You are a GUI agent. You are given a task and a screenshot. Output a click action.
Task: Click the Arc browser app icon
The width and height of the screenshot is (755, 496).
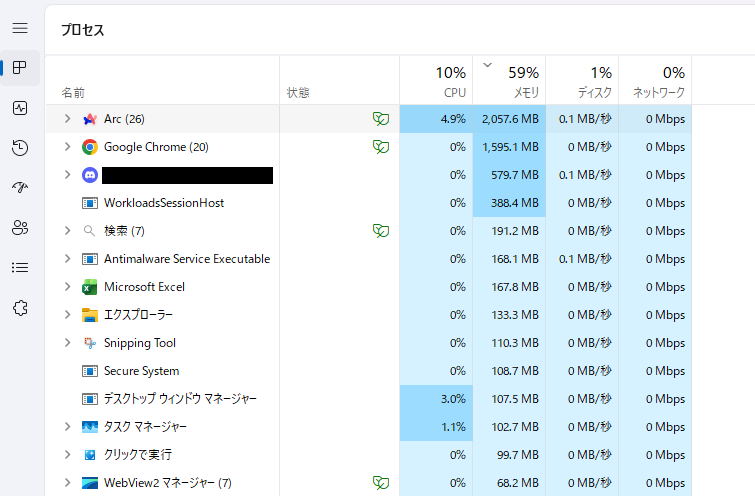[90, 119]
